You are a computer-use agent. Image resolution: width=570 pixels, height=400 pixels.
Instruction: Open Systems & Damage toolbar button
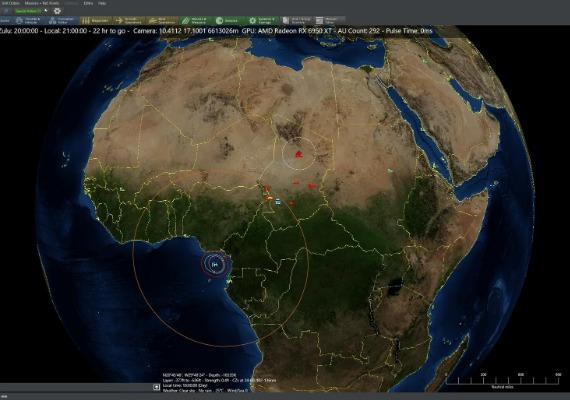(262, 20)
